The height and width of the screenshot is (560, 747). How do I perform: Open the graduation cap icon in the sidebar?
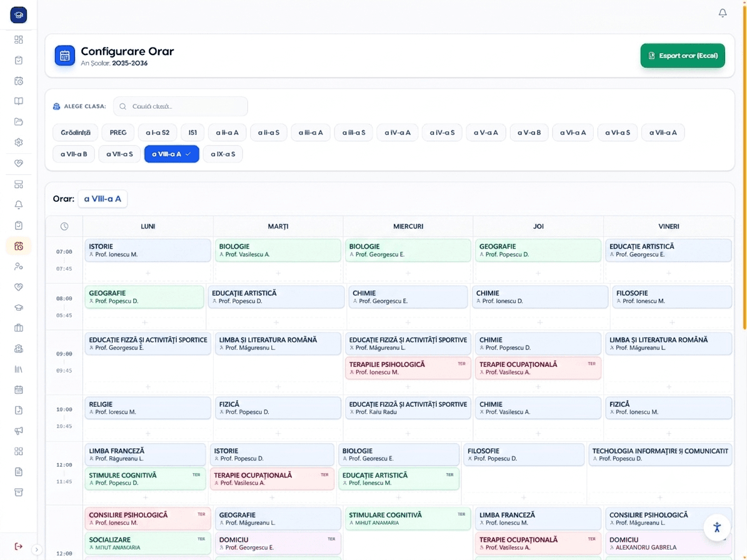tap(19, 307)
